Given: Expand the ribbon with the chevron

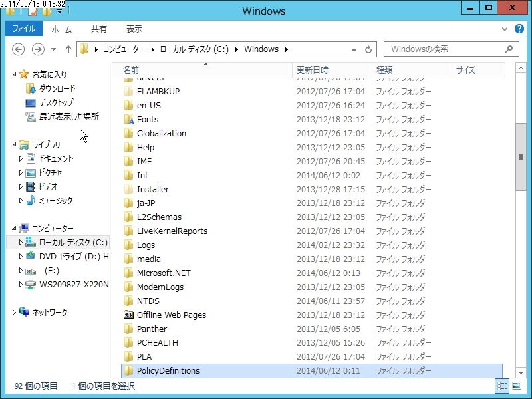Looking at the screenshot, I should 505,29.
